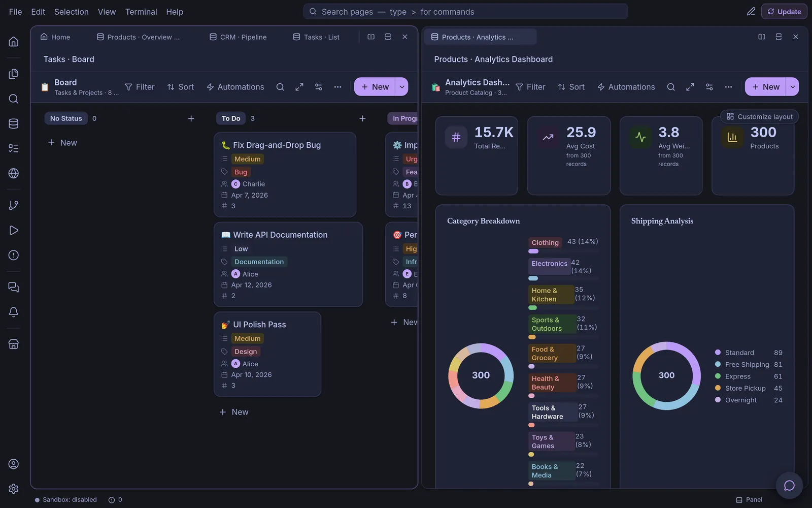Image resolution: width=812 pixels, height=508 pixels.
Task: Open the Board view selector for Tasks & Projects
Action: (x=80, y=87)
